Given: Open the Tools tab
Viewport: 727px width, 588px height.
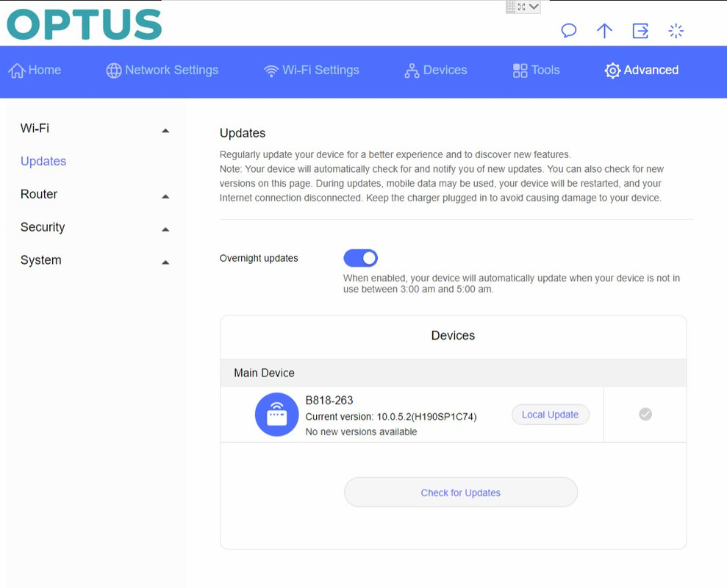Looking at the screenshot, I should click(537, 70).
